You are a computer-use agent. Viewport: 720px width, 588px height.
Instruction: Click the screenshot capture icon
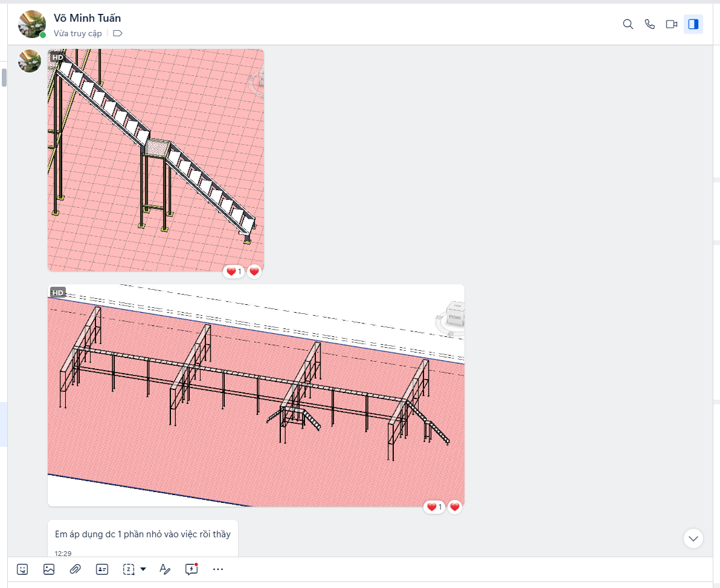pos(129,569)
